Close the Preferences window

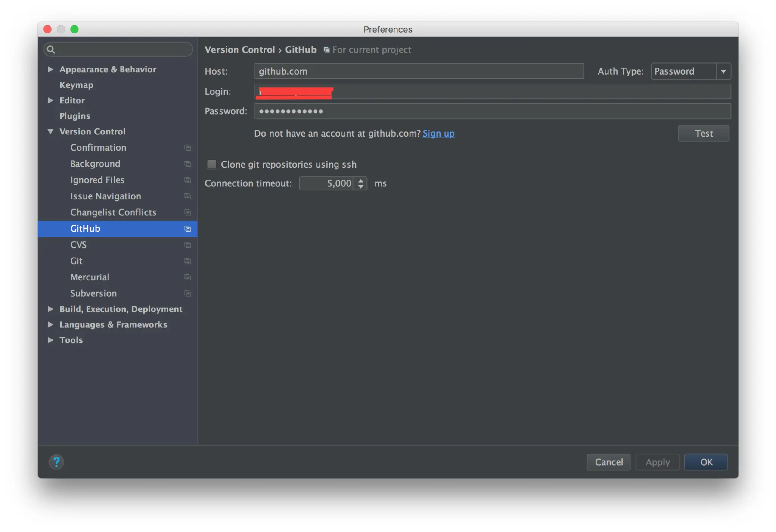[47, 29]
